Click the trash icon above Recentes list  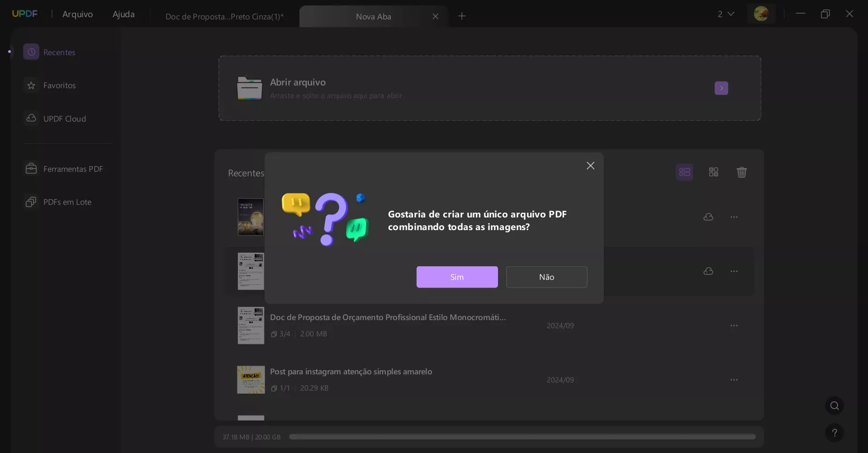pos(742,172)
